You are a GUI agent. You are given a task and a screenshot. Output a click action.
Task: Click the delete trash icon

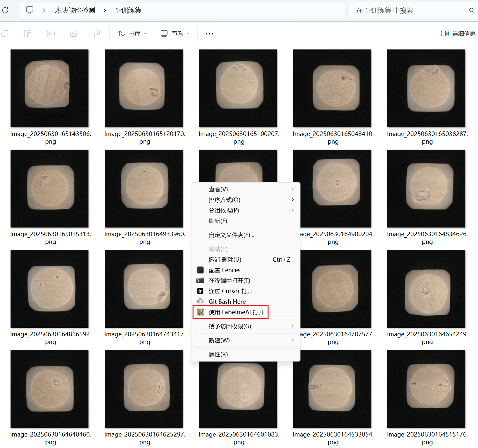pyautogui.click(x=97, y=34)
